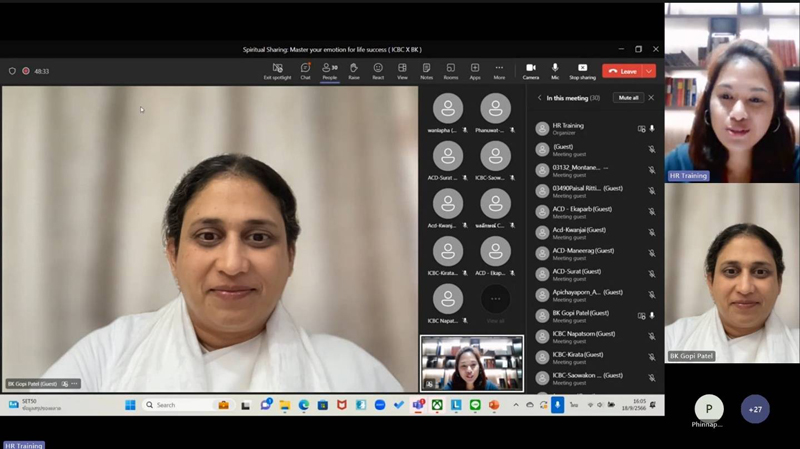Image resolution: width=800 pixels, height=449 pixels.
Task: Expand the Leave button dropdown arrow
Action: [x=649, y=71]
